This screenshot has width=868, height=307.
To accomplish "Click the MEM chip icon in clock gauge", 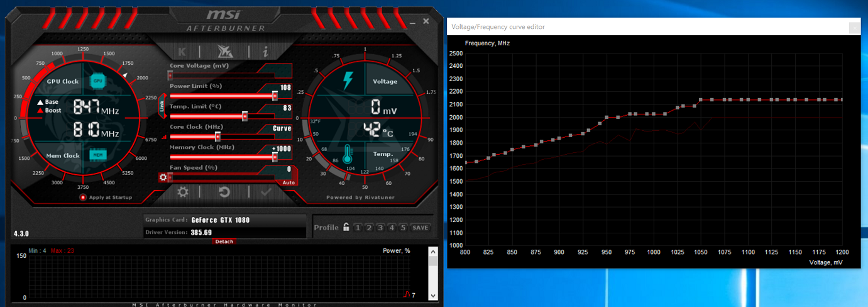I will click(x=97, y=155).
